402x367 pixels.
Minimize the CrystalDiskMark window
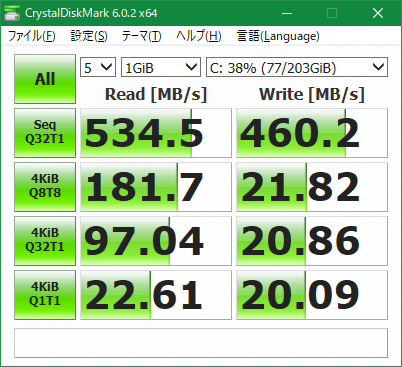pos(287,13)
